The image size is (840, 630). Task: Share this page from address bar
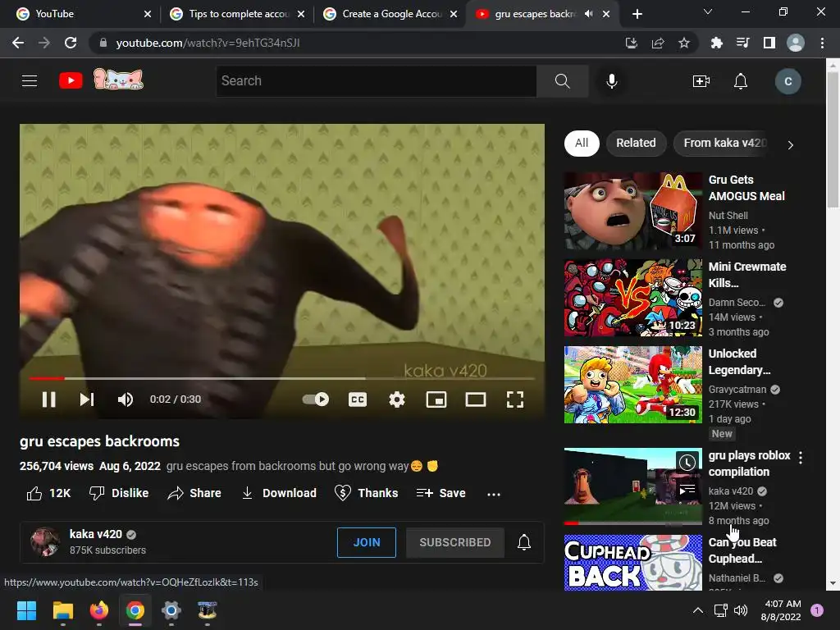pyautogui.click(x=657, y=43)
